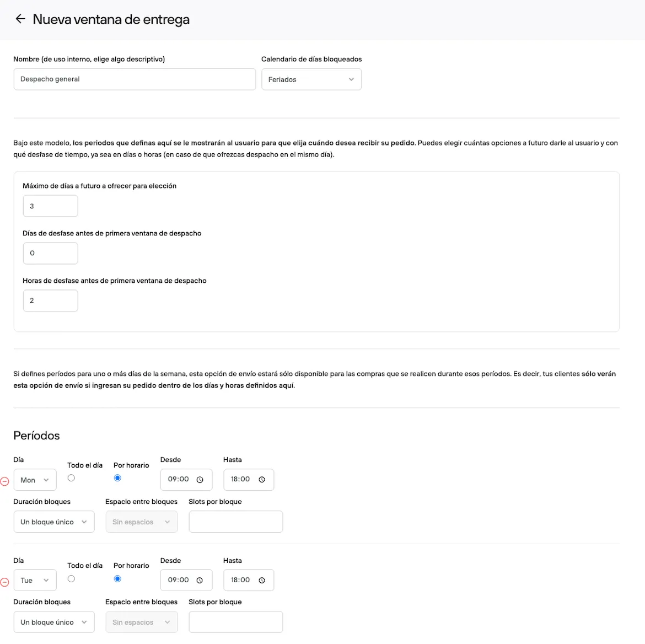The width and height of the screenshot is (645, 644).
Task: Select Por horario for Mon period
Action: pos(117,478)
